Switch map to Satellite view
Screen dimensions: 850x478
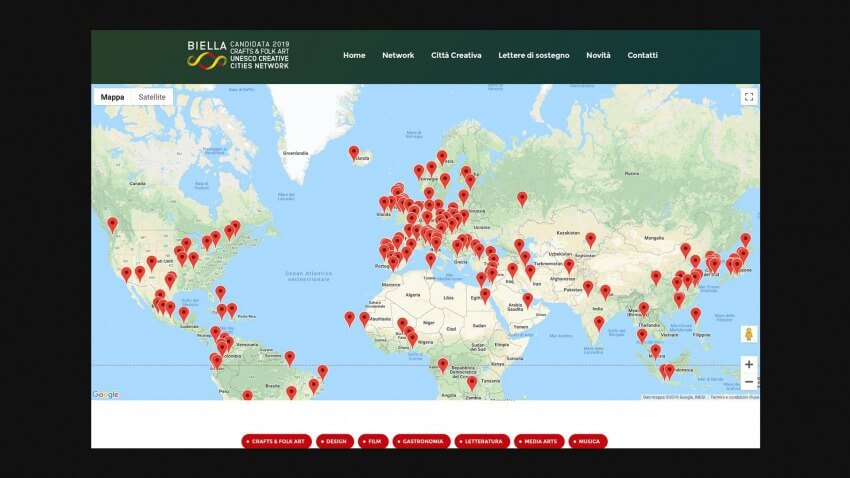pyautogui.click(x=152, y=97)
